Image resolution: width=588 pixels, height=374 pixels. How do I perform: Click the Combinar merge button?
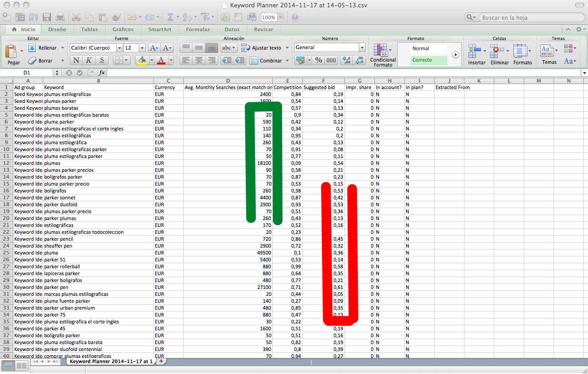266,61
